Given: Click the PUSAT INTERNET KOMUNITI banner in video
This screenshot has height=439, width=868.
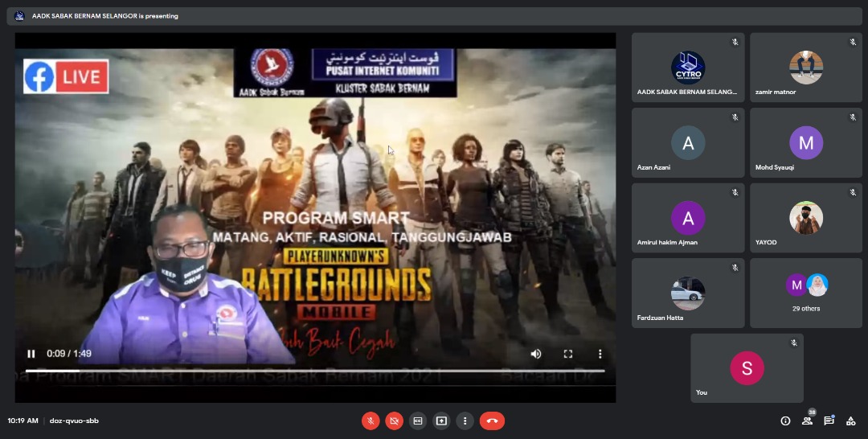Looking at the screenshot, I should [x=383, y=64].
